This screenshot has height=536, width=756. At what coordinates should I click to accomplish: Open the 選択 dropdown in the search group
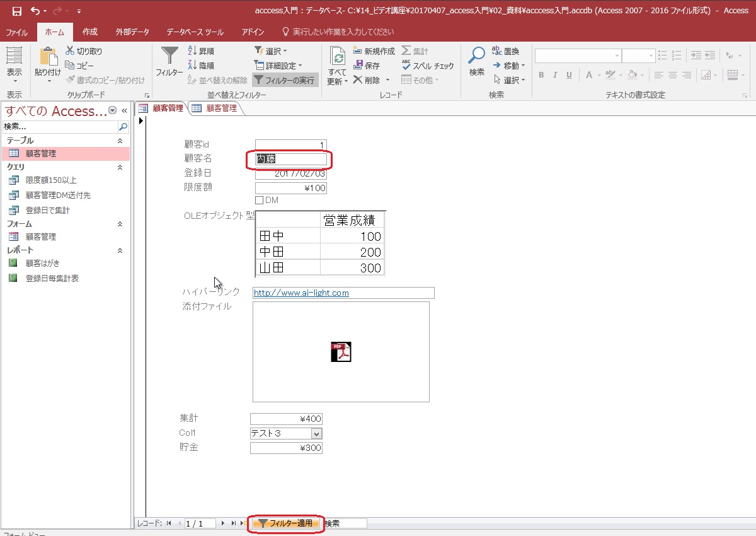click(x=509, y=80)
